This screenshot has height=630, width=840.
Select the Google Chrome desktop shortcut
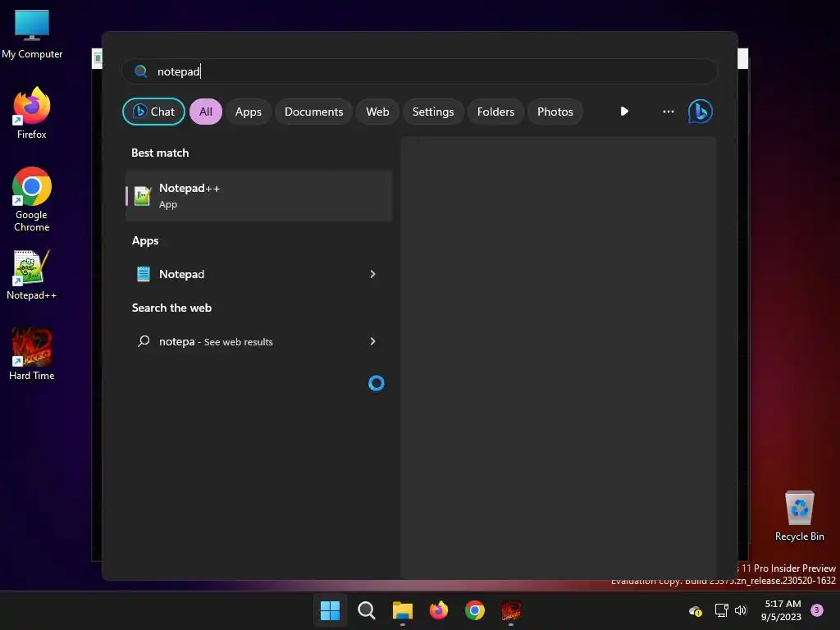coord(32,199)
